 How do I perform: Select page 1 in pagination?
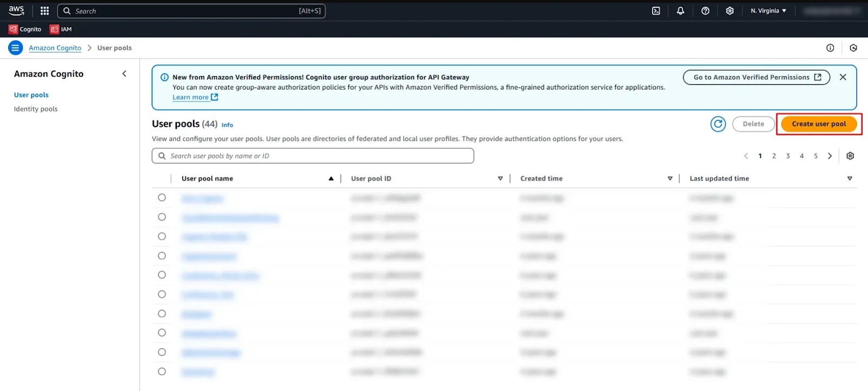(760, 156)
